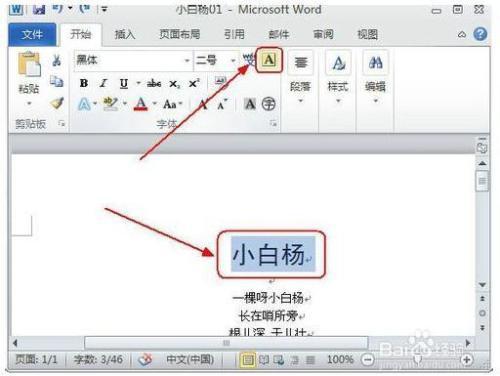Select the Cut scissors icon
Viewport: 500px width, 376px height.
pyautogui.click(x=57, y=60)
